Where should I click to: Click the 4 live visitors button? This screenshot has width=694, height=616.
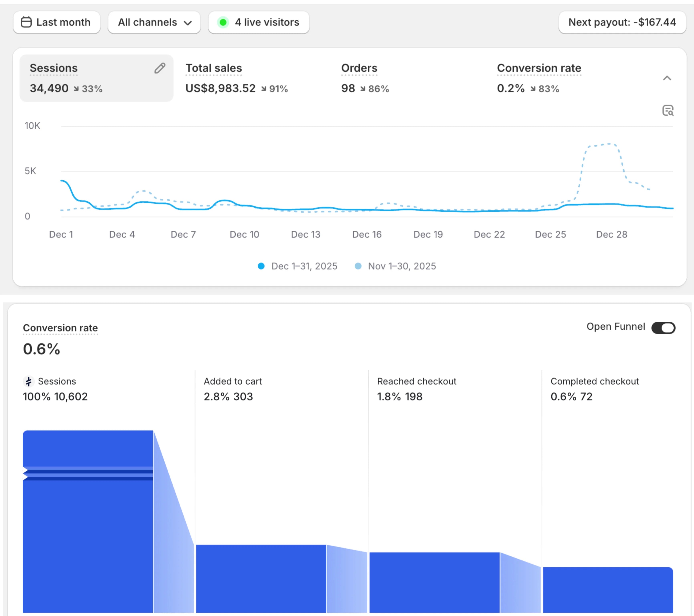259,22
